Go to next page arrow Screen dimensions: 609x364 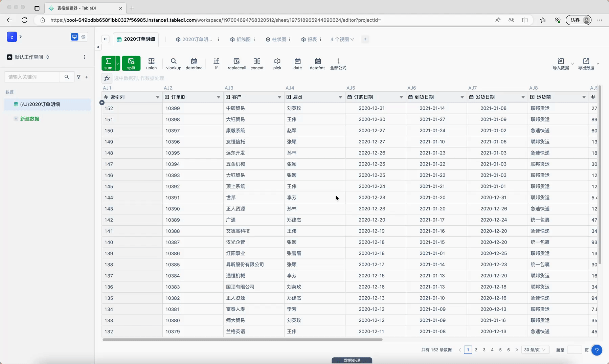(517, 350)
